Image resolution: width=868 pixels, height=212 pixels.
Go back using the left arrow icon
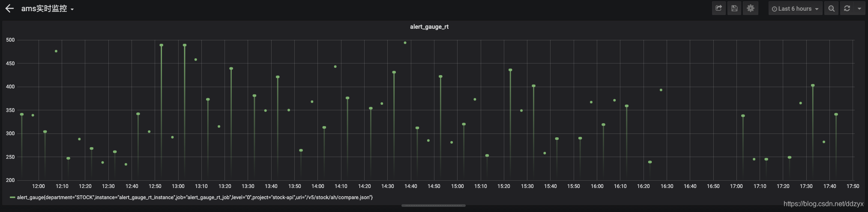pos(9,9)
